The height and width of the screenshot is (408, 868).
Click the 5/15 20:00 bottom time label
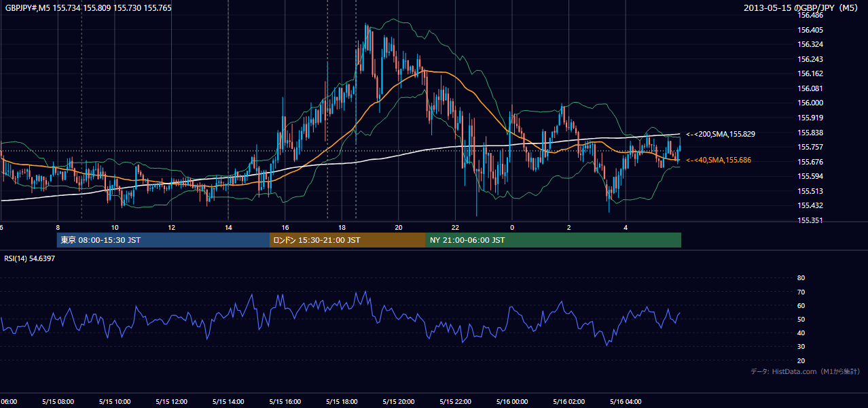[x=398, y=402]
